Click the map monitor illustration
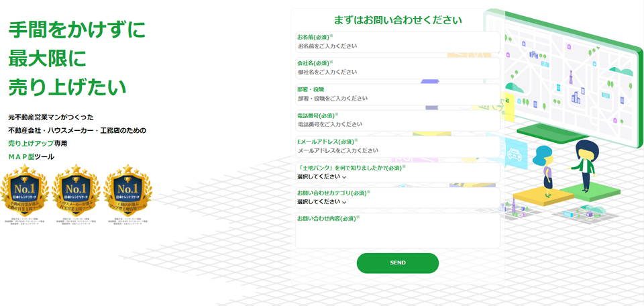Image resolution: width=644 pixels, height=306 pixels. coord(570,74)
